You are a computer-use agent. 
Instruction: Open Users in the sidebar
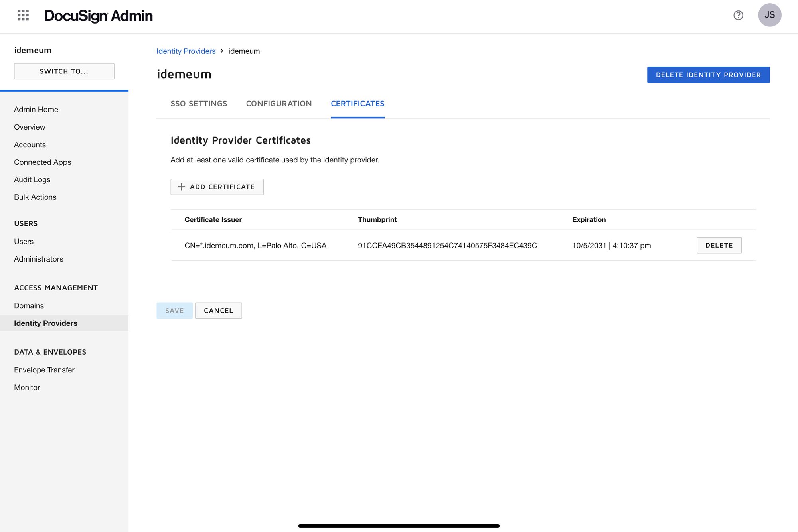[24, 242]
